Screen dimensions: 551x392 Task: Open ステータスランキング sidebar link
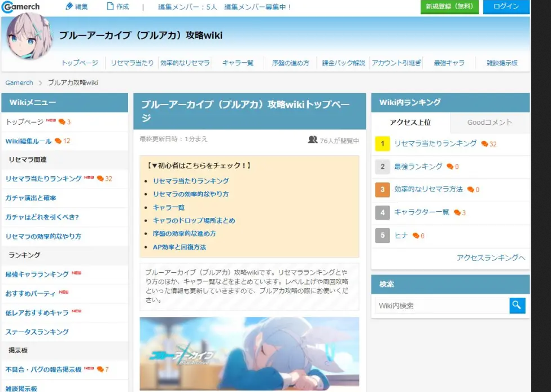[37, 332]
